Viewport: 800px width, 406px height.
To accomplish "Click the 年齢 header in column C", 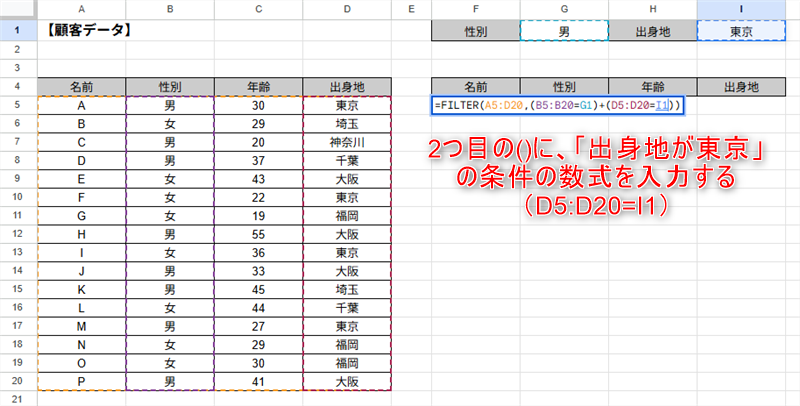I will [x=258, y=86].
